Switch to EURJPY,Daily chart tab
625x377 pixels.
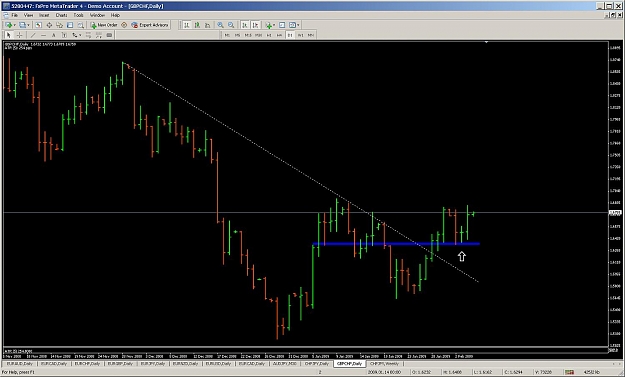153,364
